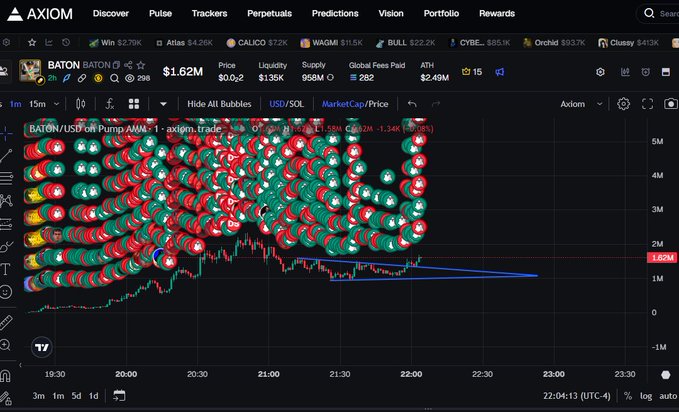Open WAGMI $11.5K ticker
Screen dimensions: 679x412
coord(331,42)
